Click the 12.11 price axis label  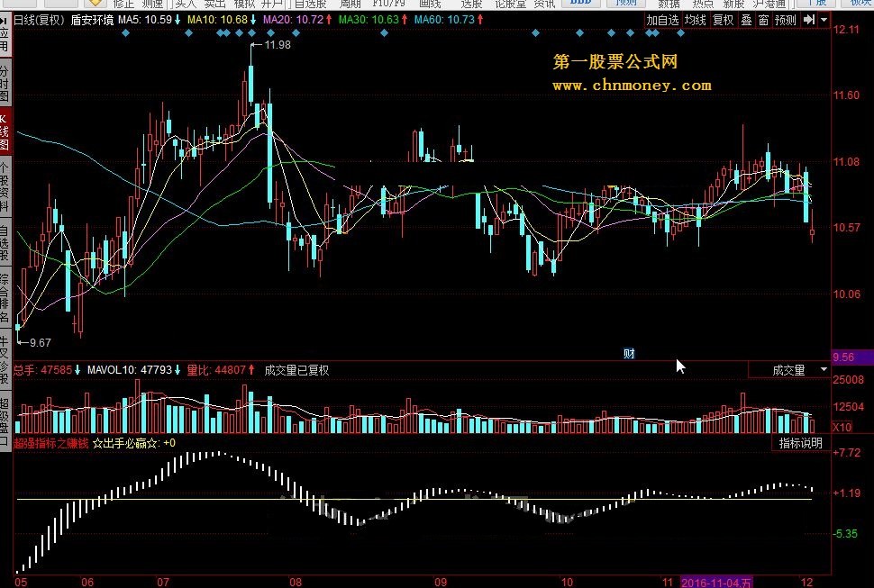(846, 30)
